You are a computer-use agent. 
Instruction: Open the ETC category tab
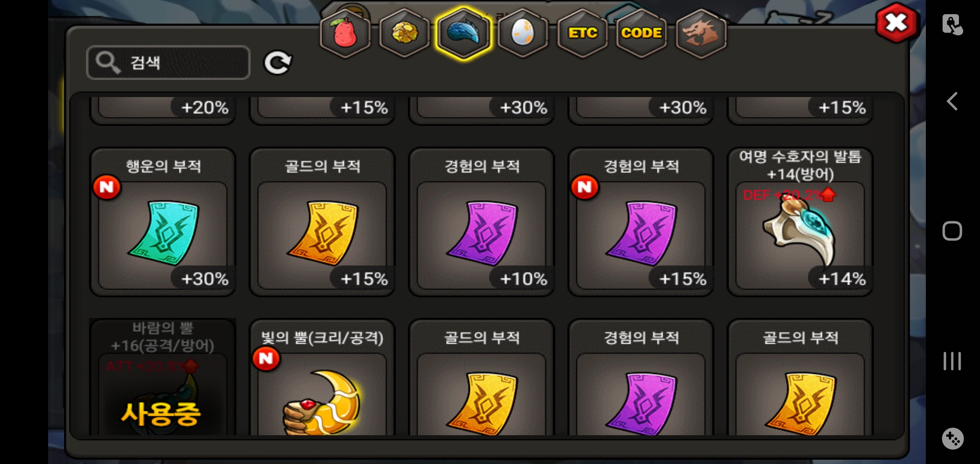pyautogui.click(x=582, y=33)
